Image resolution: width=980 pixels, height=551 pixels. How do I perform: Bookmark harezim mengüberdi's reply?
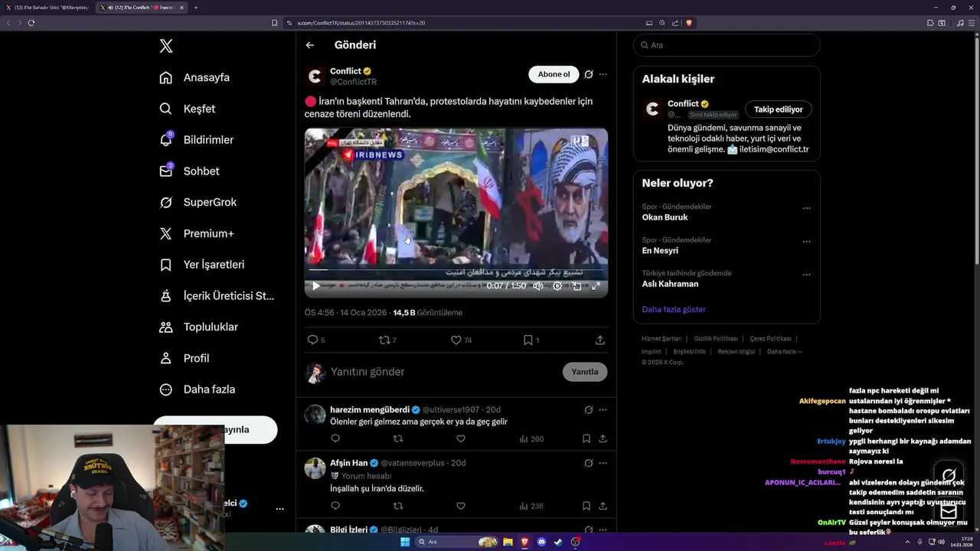pos(586,439)
